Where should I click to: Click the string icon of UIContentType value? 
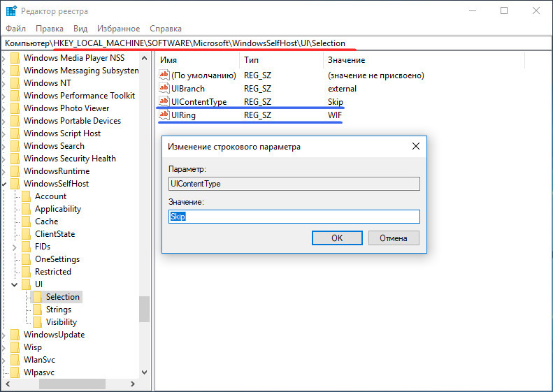click(164, 101)
